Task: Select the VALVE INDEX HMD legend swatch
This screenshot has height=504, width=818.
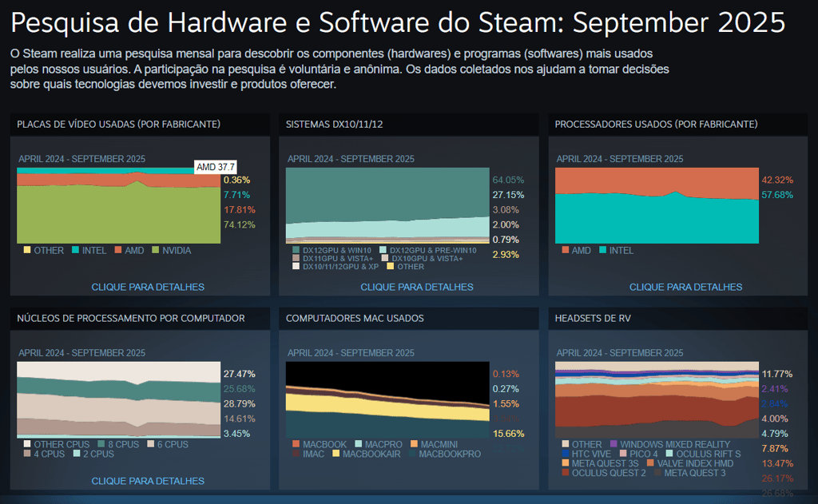Action: pyautogui.click(x=650, y=462)
